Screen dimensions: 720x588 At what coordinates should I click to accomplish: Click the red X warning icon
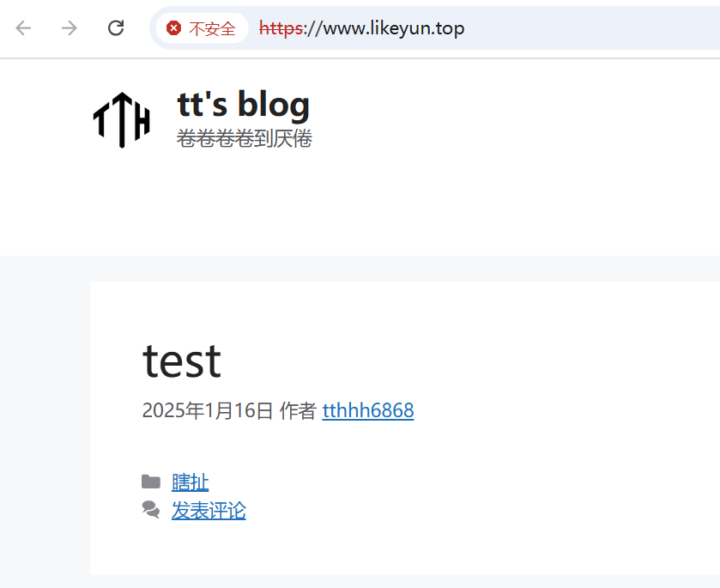173,28
